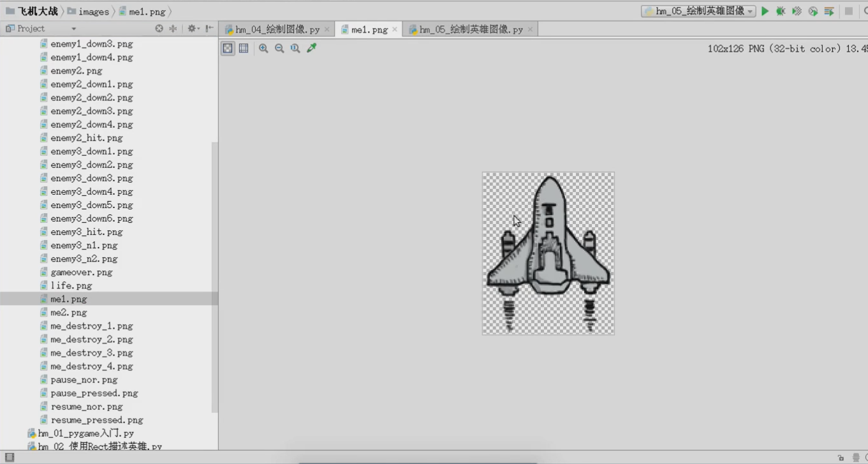Click the airplane image preview

point(548,253)
